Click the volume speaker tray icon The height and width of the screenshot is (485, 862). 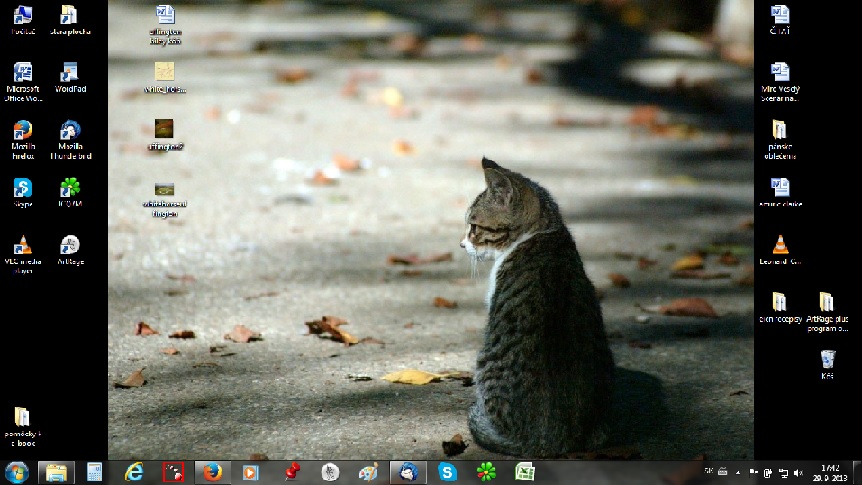pos(797,472)
